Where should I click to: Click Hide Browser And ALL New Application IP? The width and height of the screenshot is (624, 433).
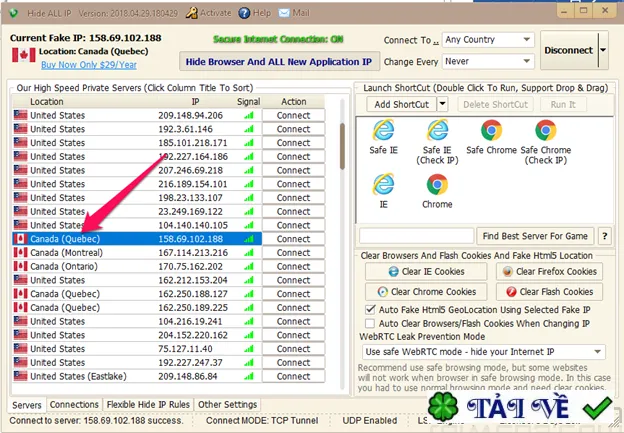tap(279, 62)
